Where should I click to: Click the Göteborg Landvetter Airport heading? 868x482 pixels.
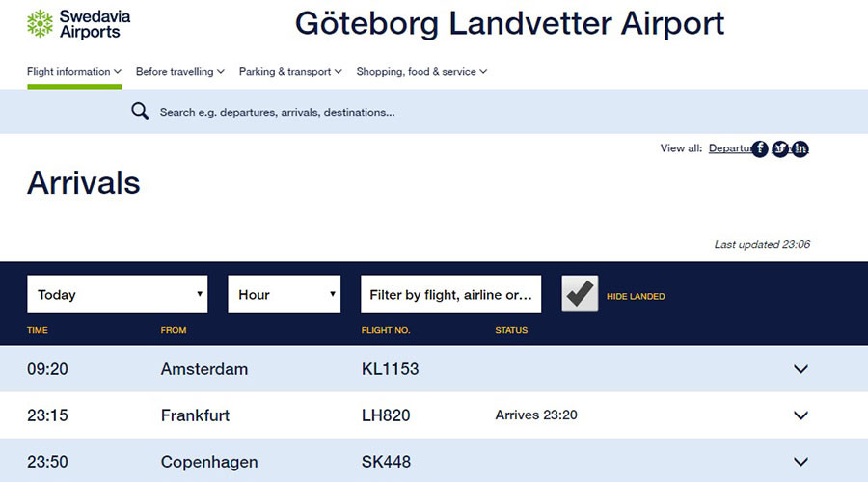tap(509, 23)
